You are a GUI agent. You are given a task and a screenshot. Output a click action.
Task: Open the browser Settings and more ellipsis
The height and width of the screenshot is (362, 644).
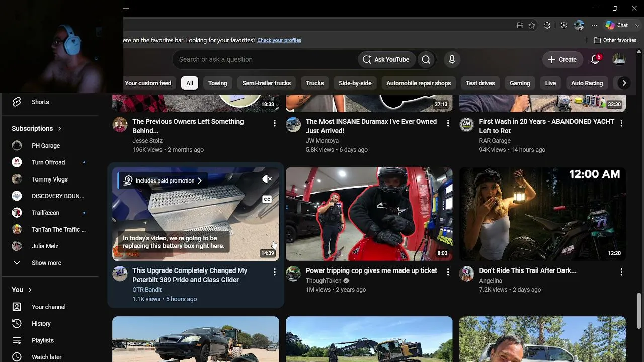(594, 25)
